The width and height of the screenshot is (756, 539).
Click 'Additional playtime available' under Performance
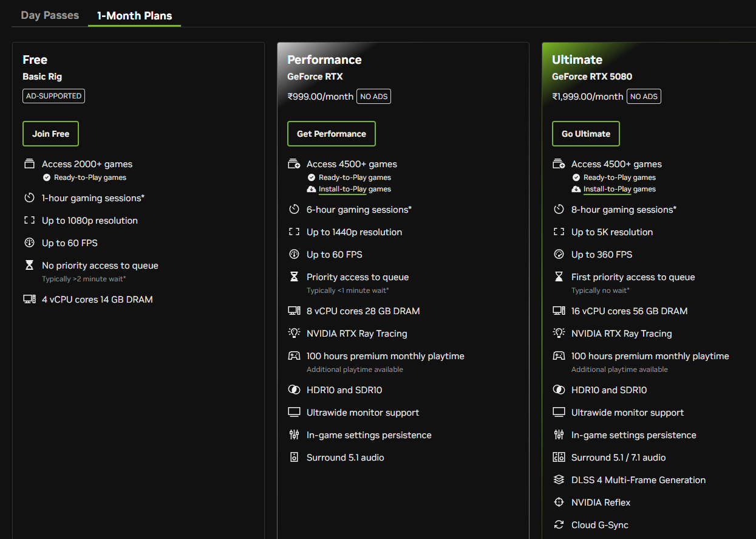coord(355,369)
